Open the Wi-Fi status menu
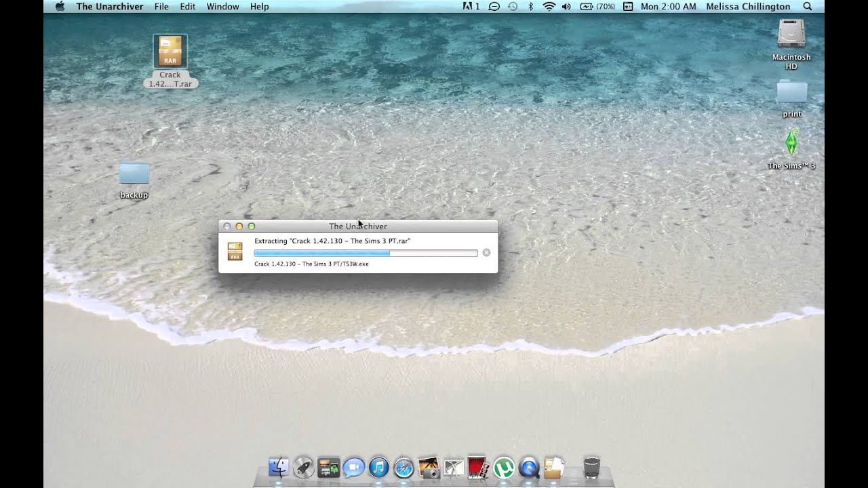Screen dimensions: 868x488 [x=549, y=6]
